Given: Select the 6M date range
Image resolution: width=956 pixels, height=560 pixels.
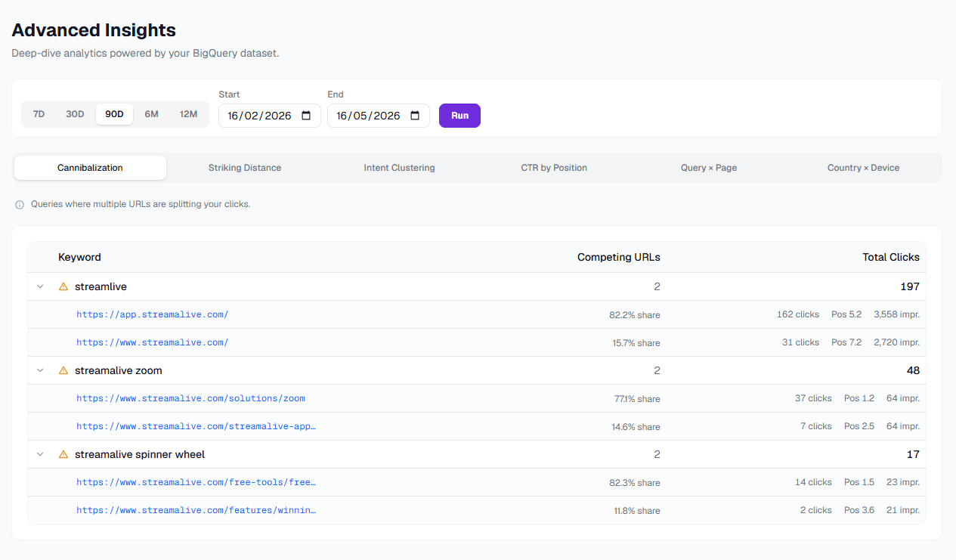Looking at the screenshot, I should (152, 114).
